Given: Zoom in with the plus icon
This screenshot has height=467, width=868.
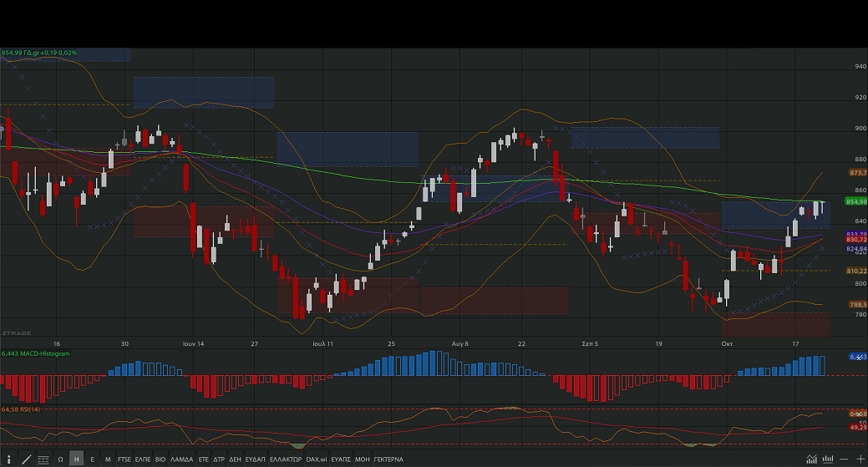Looking at the screenshot, I should 860,459.
